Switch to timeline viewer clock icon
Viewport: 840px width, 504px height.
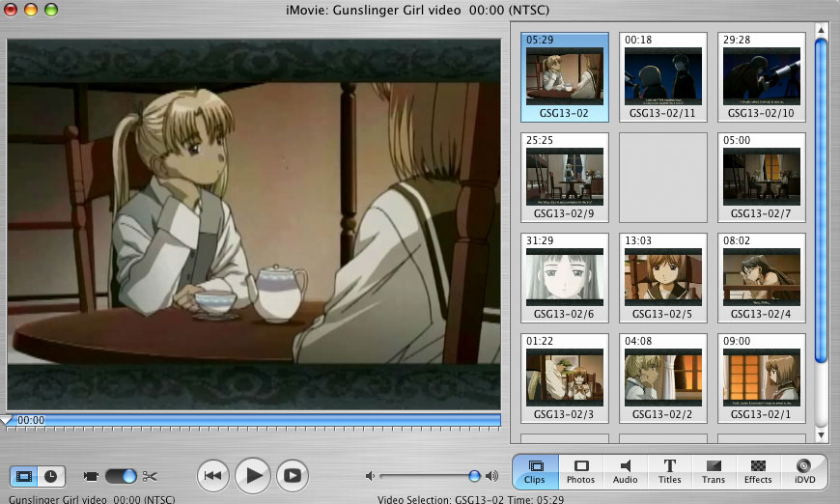(50, 476)
